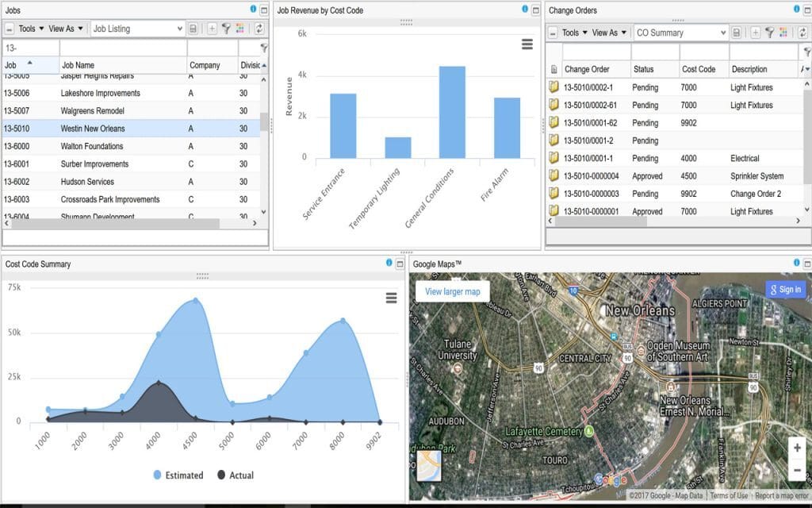The width and height of the screenshot is (812, 508).
Task: Open the Job Listing view dropdown
Action: click(x=138, y=29)
